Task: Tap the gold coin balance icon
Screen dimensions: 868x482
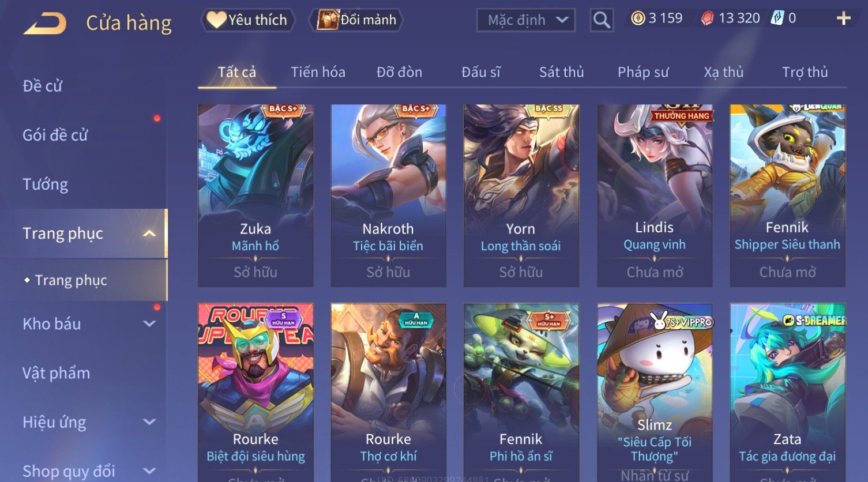Action: tap(638, 18)
